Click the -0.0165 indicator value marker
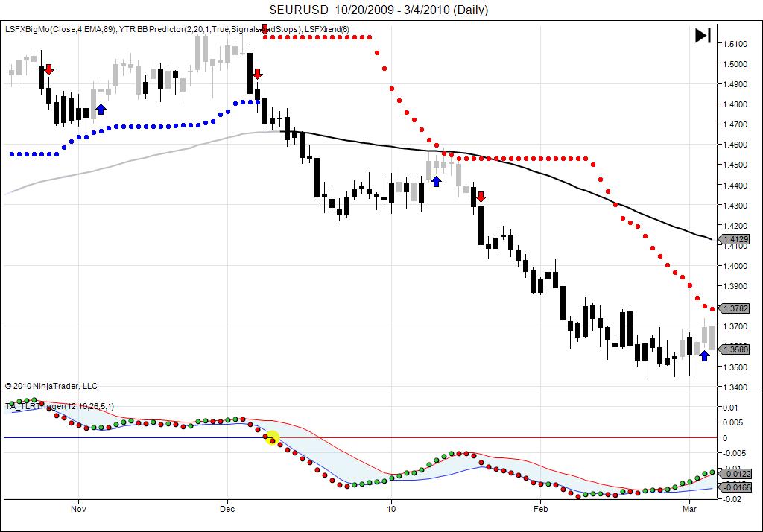 [x=735, y=487]
